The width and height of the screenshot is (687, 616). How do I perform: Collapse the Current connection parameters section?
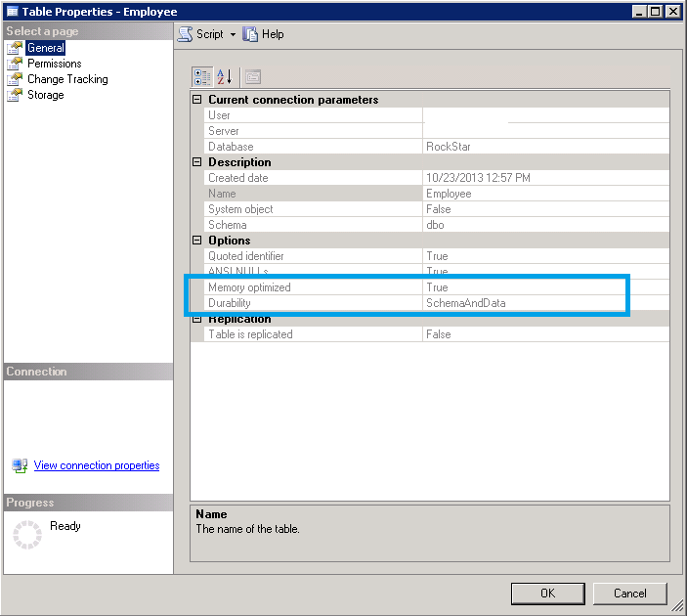[197, 100]
